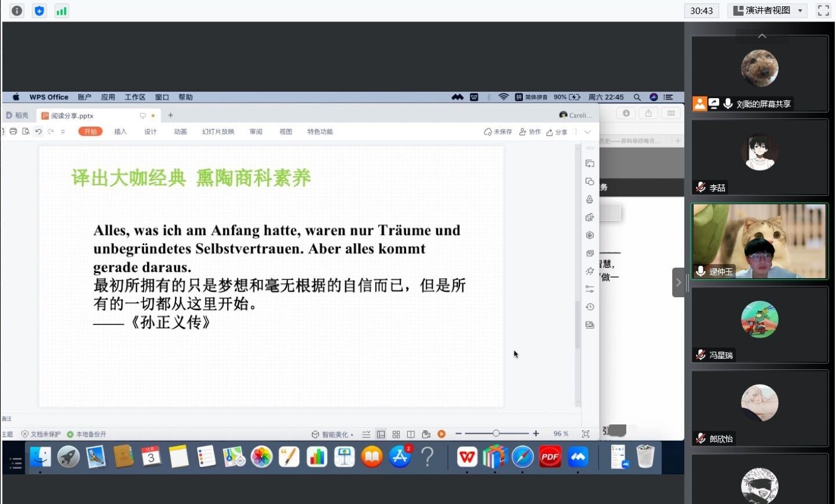Click the 分享 share button
836x504 pixels.
[557, 132]
